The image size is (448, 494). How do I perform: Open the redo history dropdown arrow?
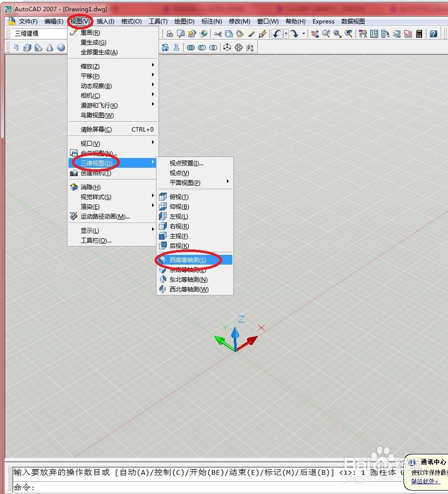pyautogui.click(x=304, y=34)
